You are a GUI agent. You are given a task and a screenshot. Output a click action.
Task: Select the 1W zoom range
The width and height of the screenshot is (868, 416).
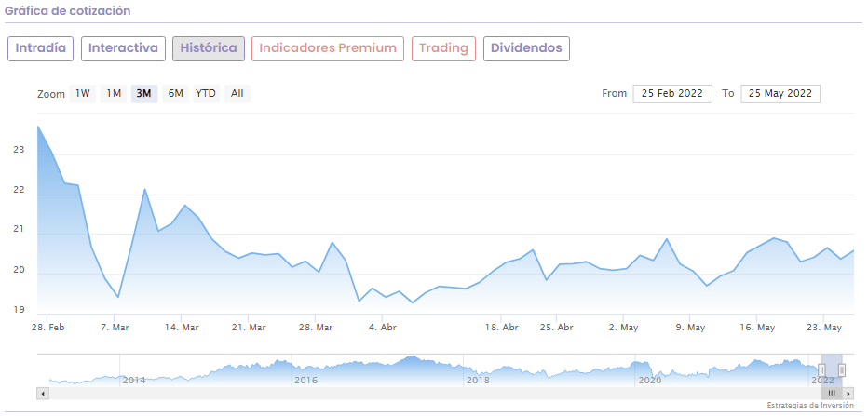[x=83, y=93]
